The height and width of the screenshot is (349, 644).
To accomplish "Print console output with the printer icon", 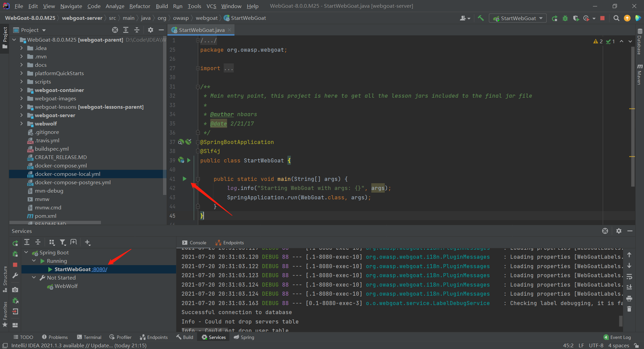I will [629, 298].
